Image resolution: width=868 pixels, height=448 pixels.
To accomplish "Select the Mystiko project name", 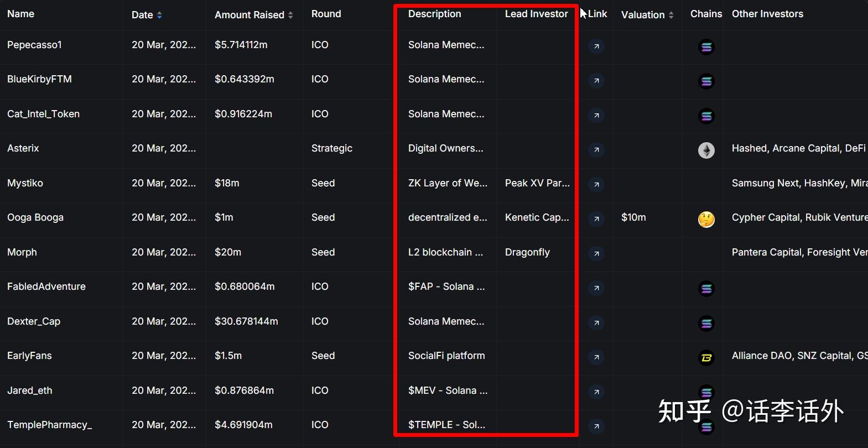I will (25, 183).
